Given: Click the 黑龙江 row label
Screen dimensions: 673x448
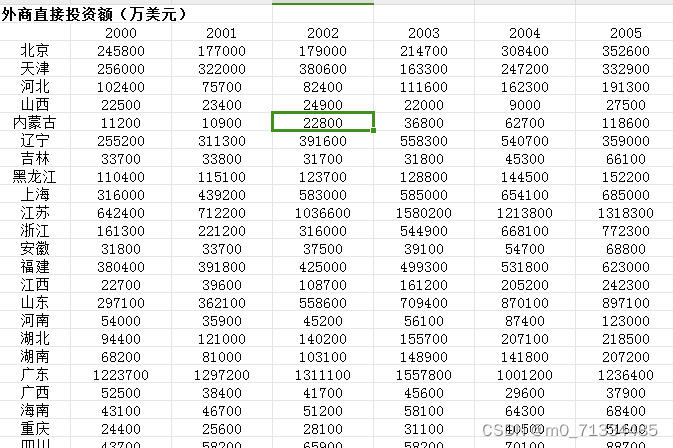Looking at the screenshot, I should [35, 177].
